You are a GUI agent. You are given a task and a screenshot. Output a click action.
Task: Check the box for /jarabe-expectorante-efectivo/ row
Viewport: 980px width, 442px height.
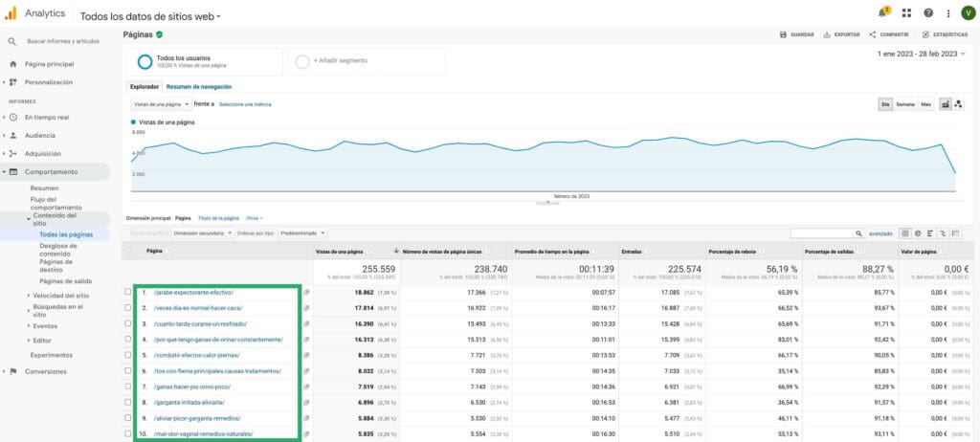click(128, 292)
